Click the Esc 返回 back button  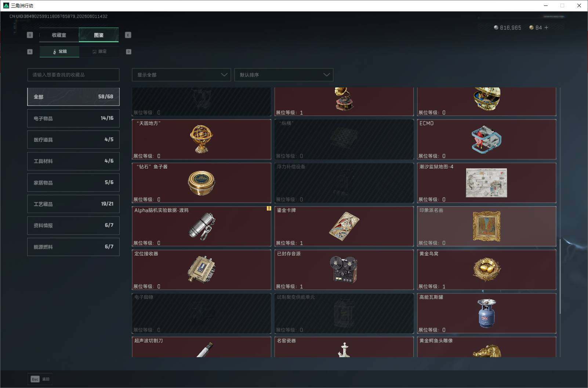tap(40, 379)
